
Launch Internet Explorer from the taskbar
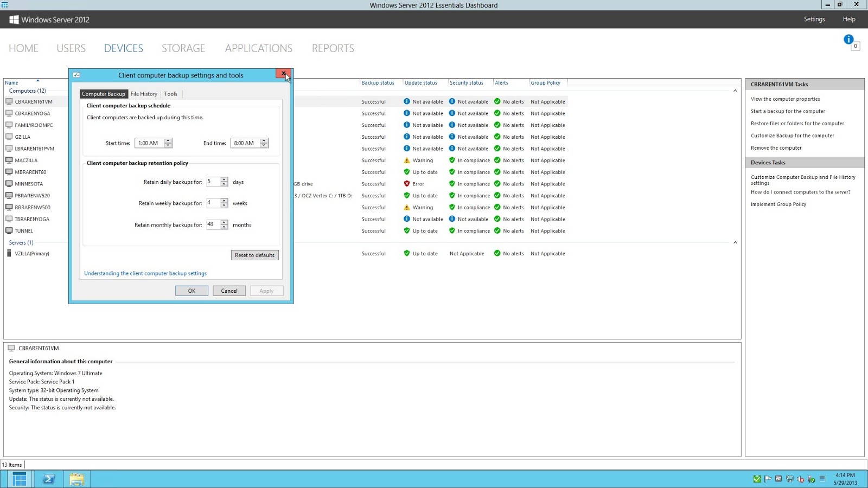[x=48, y=479]
